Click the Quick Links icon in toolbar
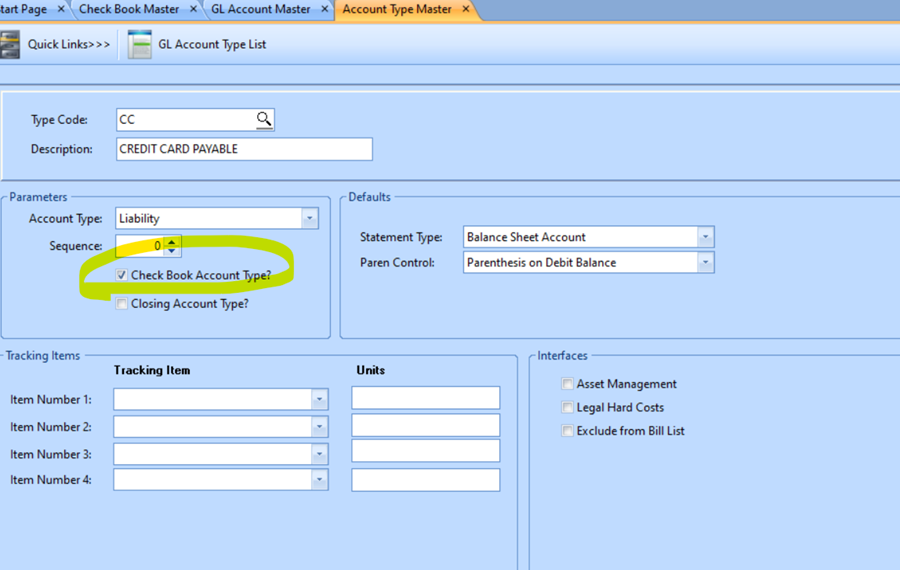This screenshot has width=900, height=570. click(x=10, y=45)
